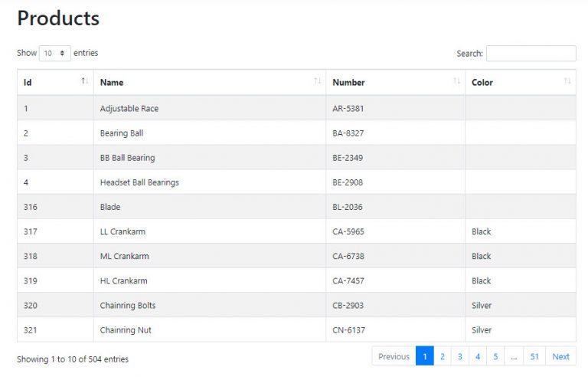The width and height of the screenshot is (588, 377).
Task: Open page 4 of results
Action: pos(477,356)
